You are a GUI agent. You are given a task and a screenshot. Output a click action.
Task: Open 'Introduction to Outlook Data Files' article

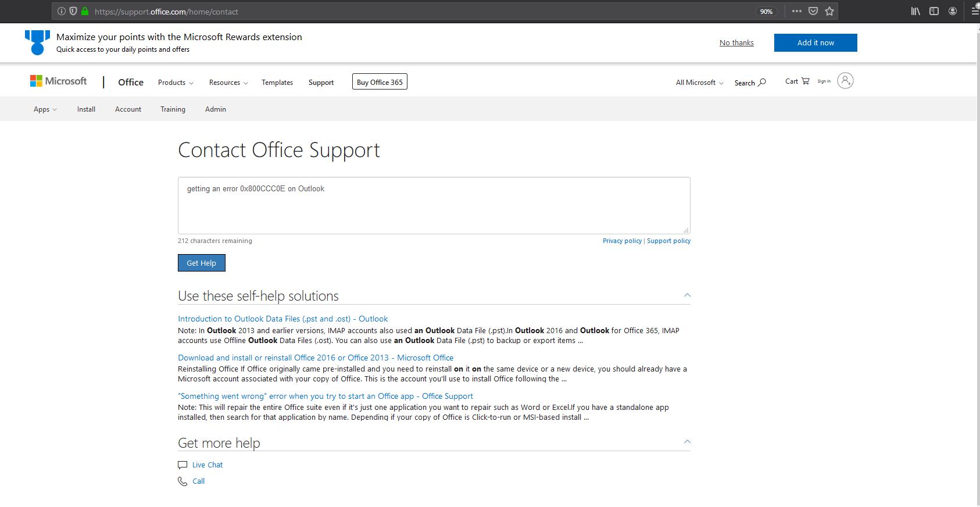point(282,319)
